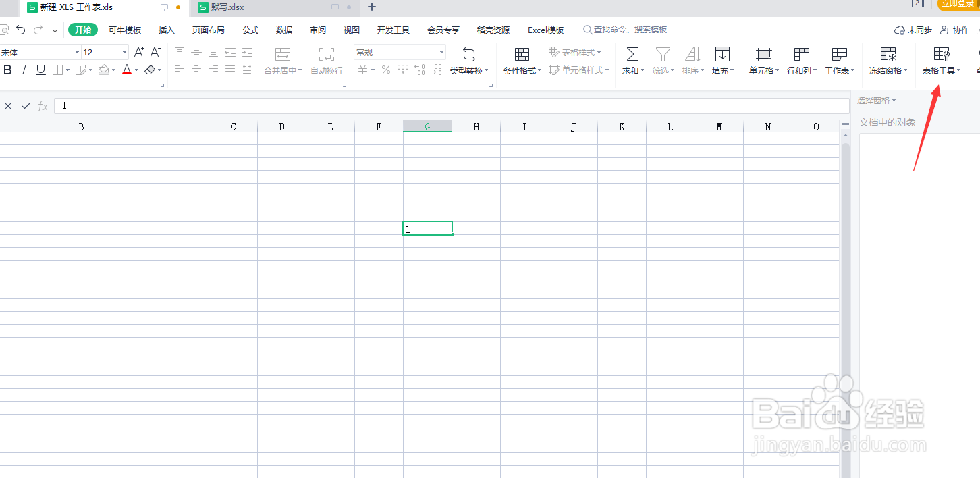Confirm formula bar entry with checkmark

coord(26,106)
